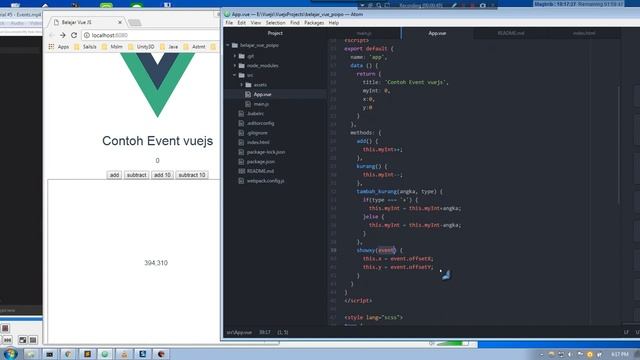Open the Selection menu in Atom
This screenshot has width=640, height=360.
pos(276,23)
